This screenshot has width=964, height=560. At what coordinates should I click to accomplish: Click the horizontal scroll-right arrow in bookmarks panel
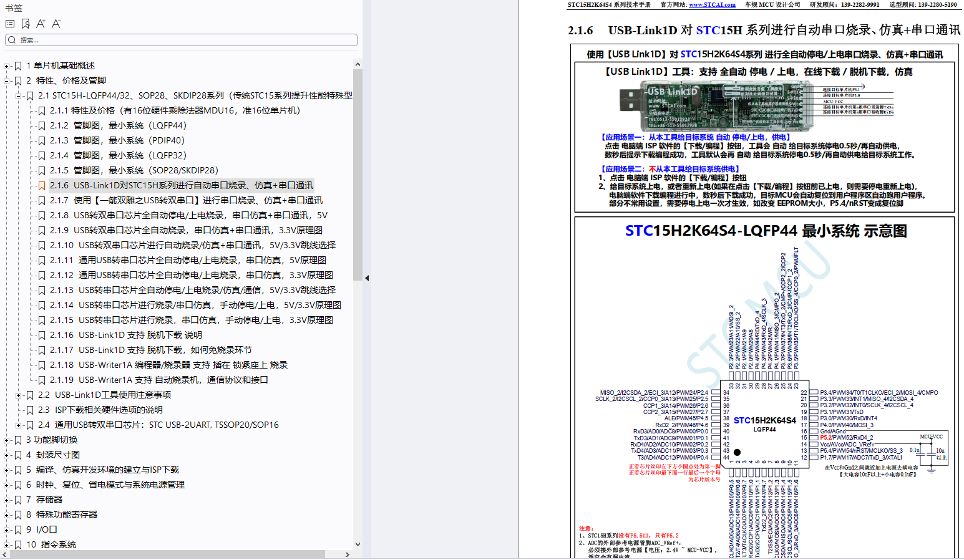pyautogui.click(x=348, y=554)
